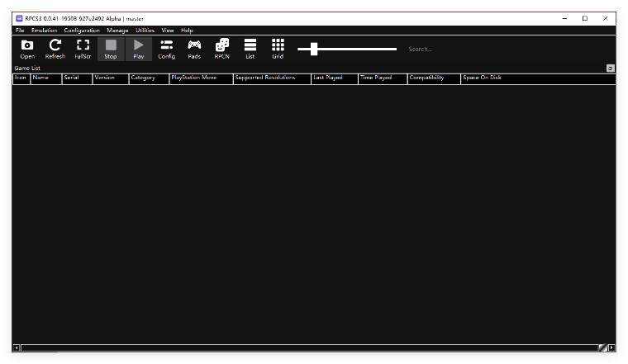Image resolution: width=628 pixels, height=364 pixels.
Task: Sort by the Icon column header
Action: 21,78
